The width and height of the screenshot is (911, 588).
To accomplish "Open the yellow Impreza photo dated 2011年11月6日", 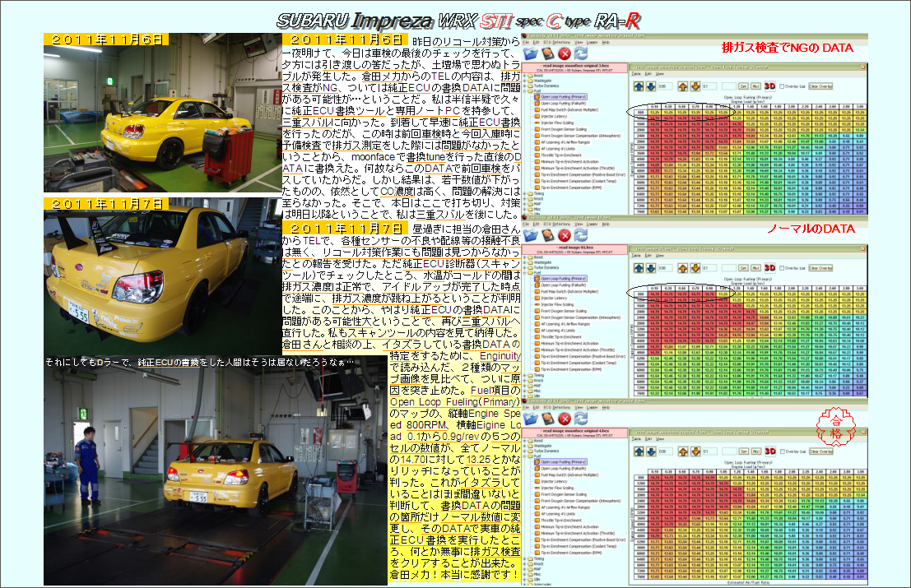I will (x=163, y=113).
